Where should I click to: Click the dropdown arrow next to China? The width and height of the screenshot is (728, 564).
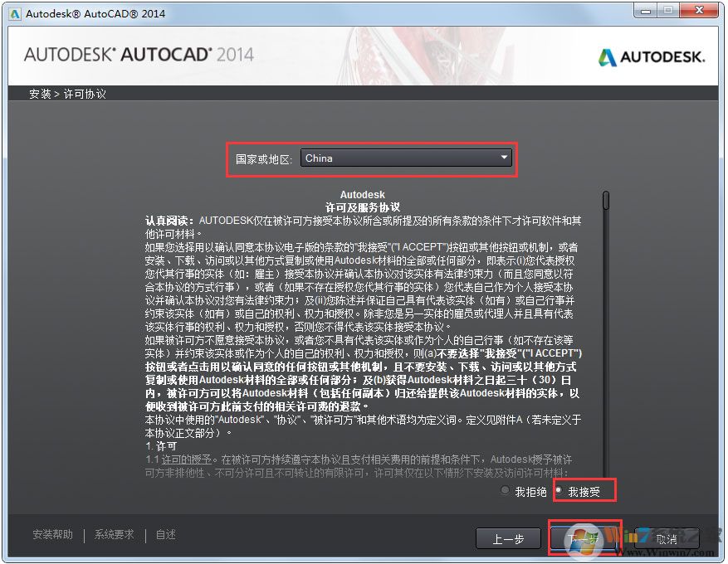coord(503,158)
